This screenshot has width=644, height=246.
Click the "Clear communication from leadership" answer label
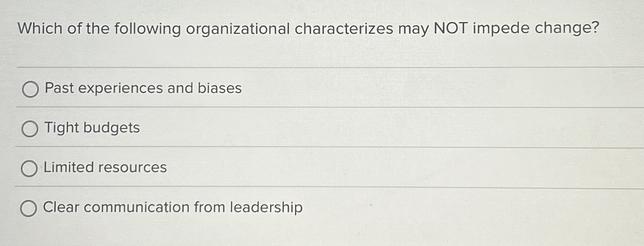pyautogui.click(x=173, y=207)
